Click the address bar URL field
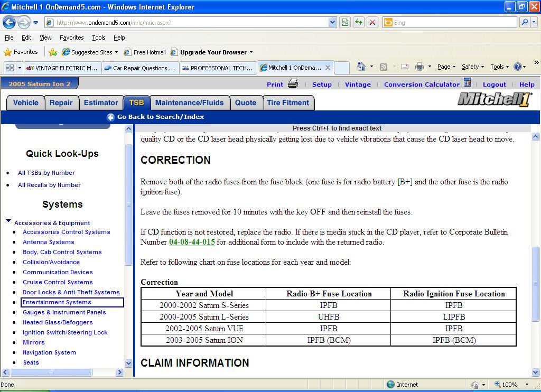The width and height of the screenshot is (541, 392). [186, 23]
